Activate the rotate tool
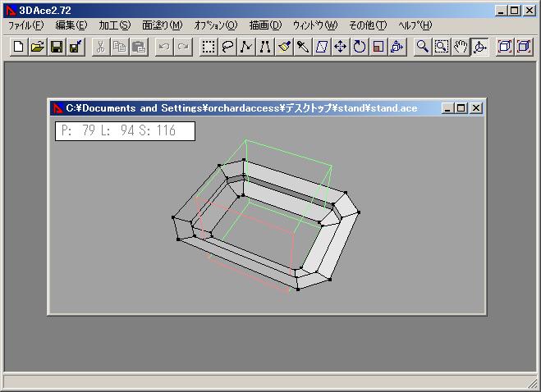Screen dimensions: 541x392 pos(360,47)
